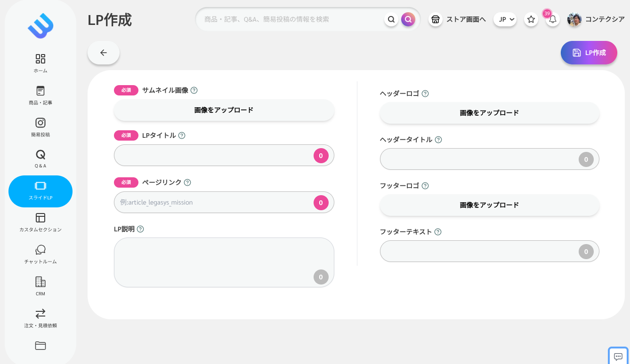Open the 注文・見積依頼 section
This screenshot has height=364, width=630.
(x=40, y=317)
